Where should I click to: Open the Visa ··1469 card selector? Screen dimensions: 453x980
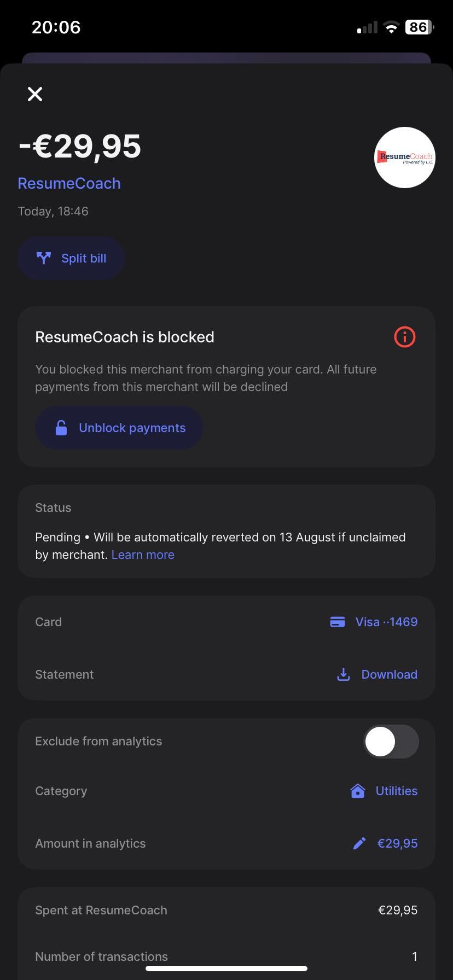pos(386,622)
